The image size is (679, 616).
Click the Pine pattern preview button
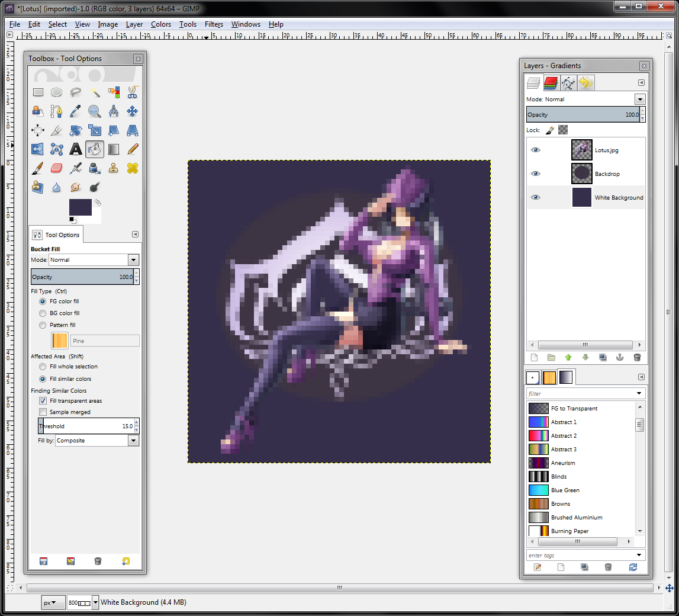click(x=60, y=341)
